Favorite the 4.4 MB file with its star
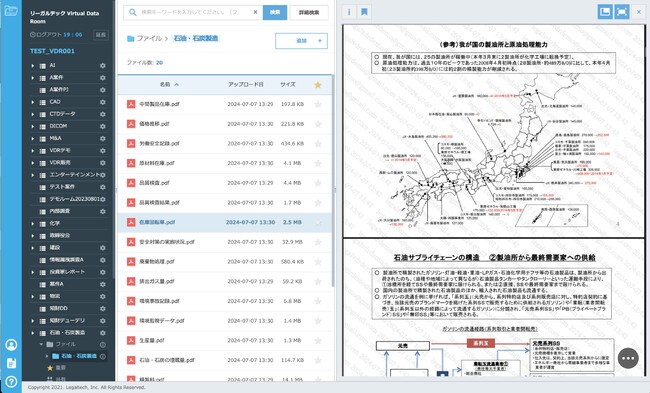 [x=318, y=183]
